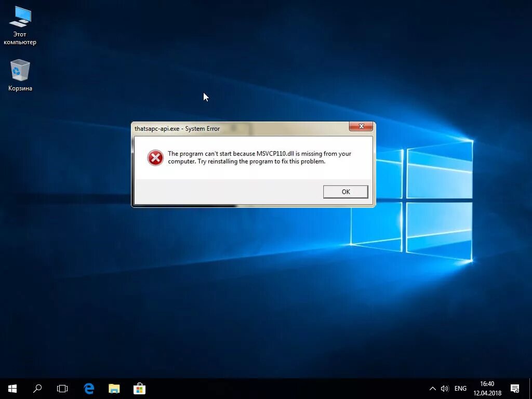Close the thatsapc-api.exe System Error dialog
Image resolution: width=532 pixels, height=399 pixels.
tap(361, 126)
